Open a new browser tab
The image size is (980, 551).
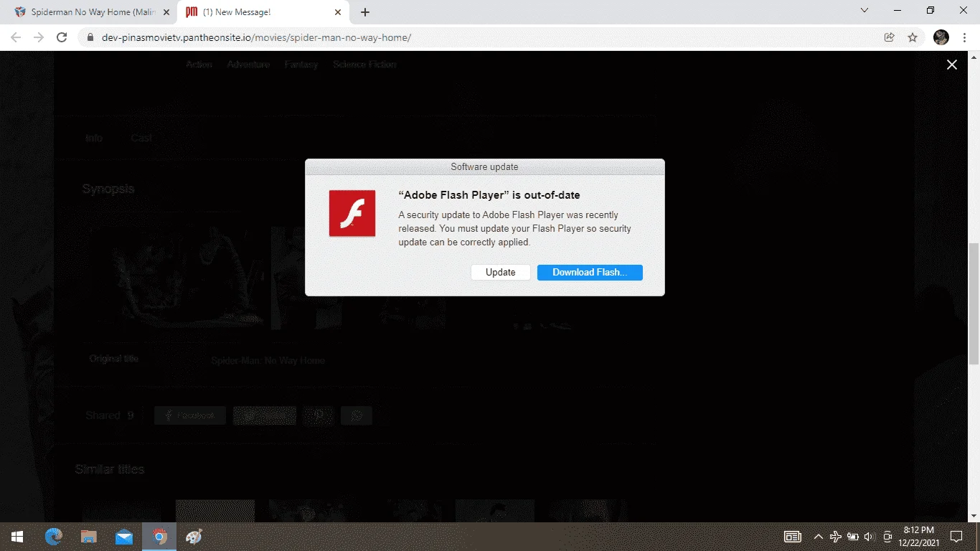click(365, 12)
